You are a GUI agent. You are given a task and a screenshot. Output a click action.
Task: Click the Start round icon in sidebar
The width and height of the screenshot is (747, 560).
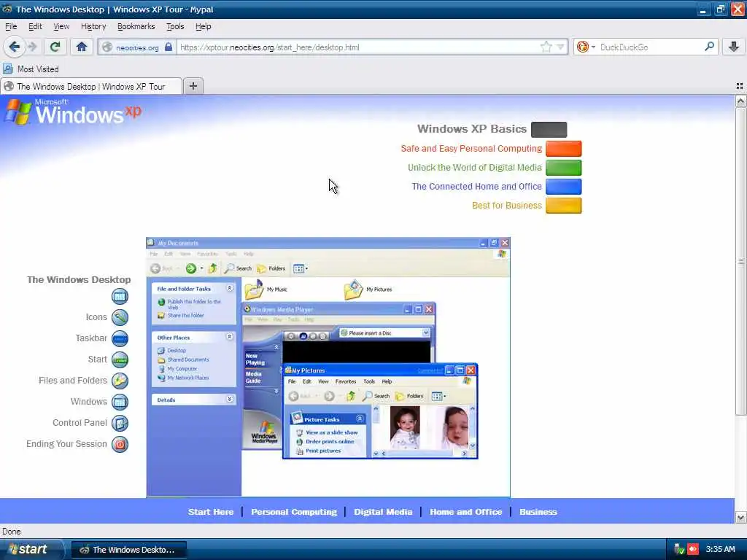pyautogui.click(x=120, y=359)
